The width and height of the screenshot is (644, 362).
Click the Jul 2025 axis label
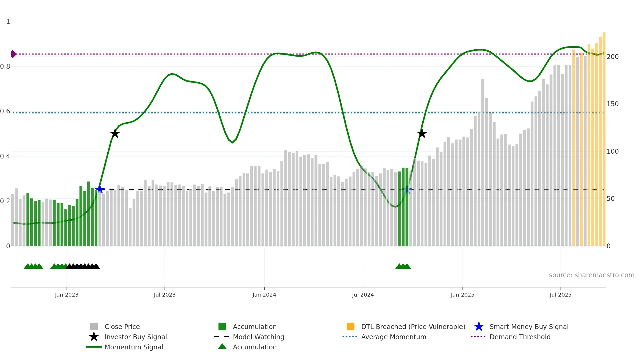561,295
